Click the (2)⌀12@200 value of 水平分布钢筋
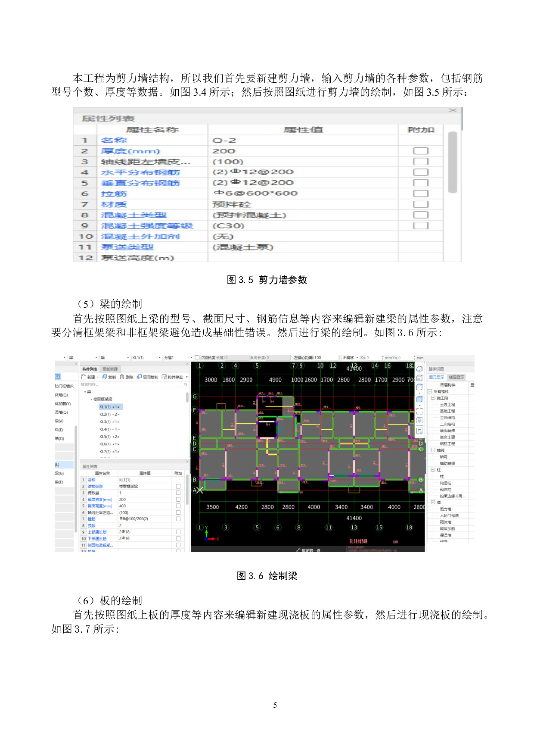This screenshot has width=534, height=756. 253,172
